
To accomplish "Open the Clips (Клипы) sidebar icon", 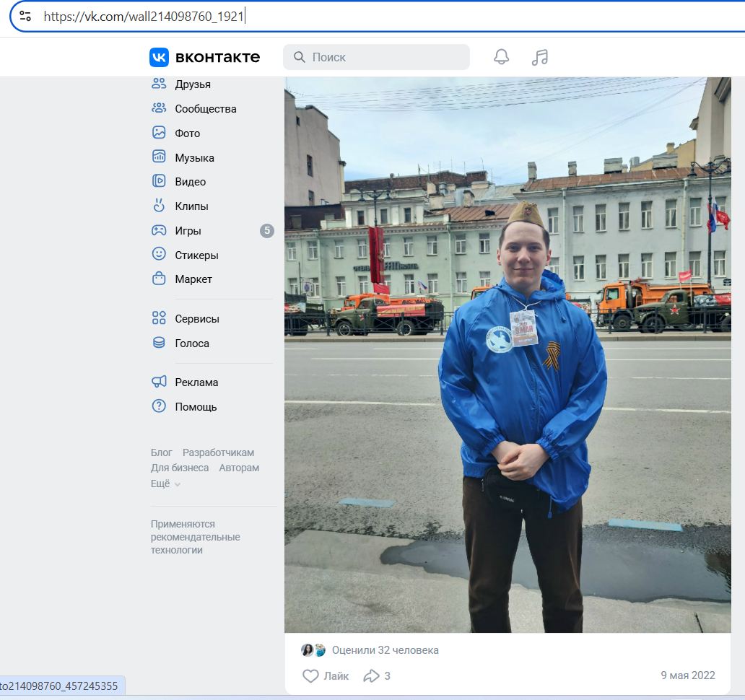I will tap(159, 206).
